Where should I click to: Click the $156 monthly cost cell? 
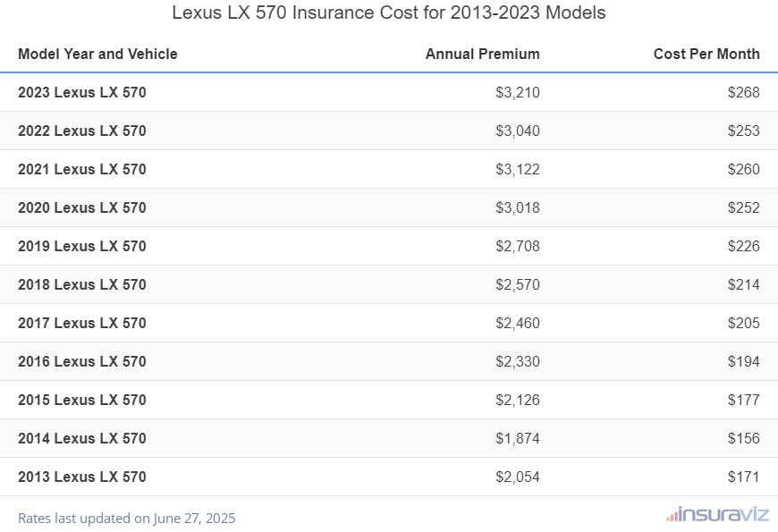coord(744,438)
